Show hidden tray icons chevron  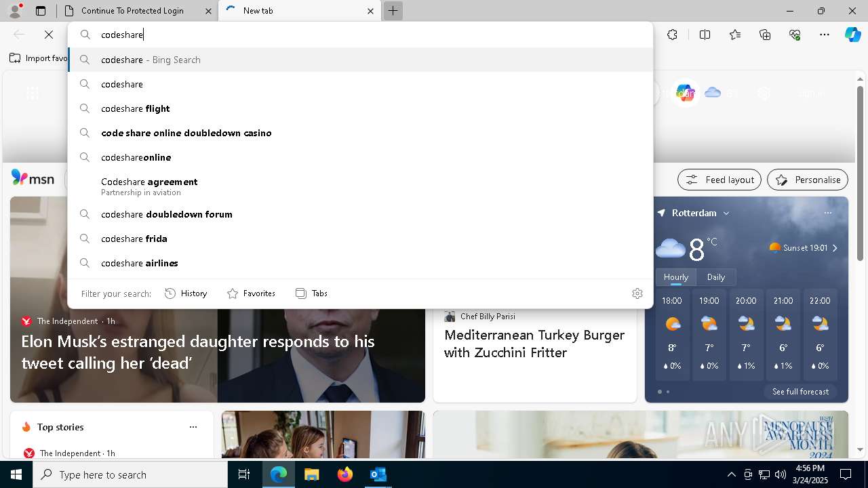(731, 474)
